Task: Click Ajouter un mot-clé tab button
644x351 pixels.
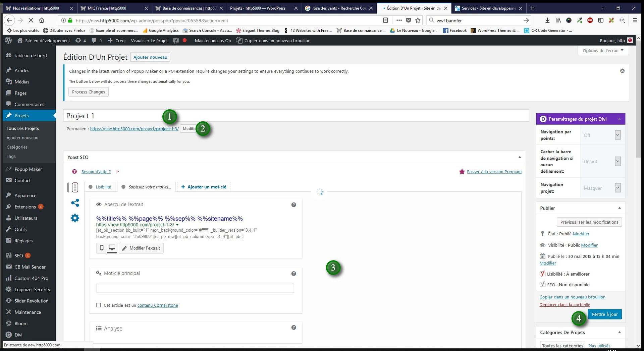Action: (204, 187)
